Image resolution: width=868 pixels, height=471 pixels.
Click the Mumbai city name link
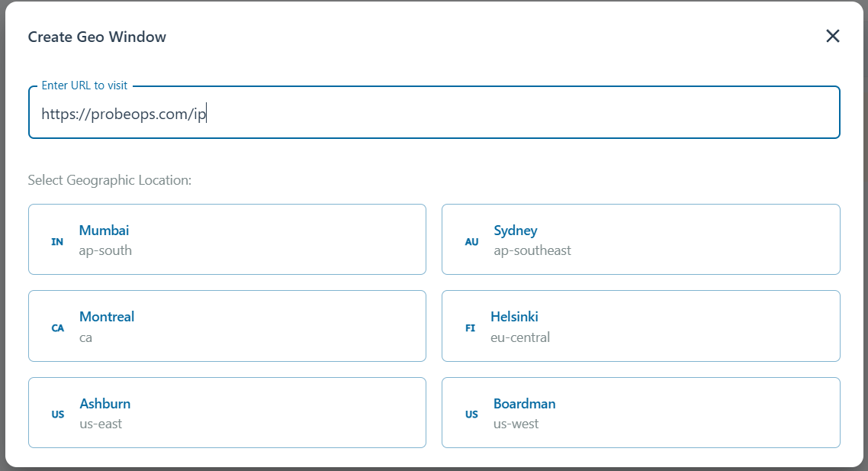[103, 230]
